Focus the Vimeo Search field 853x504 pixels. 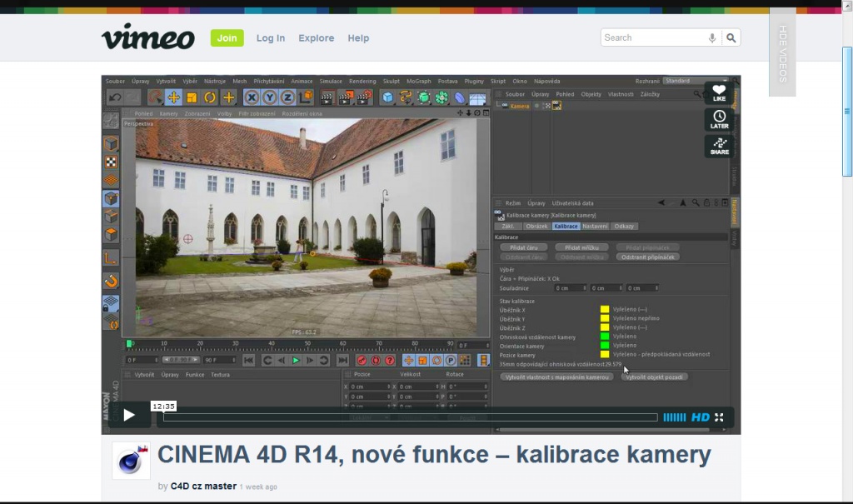click(653, 37)
